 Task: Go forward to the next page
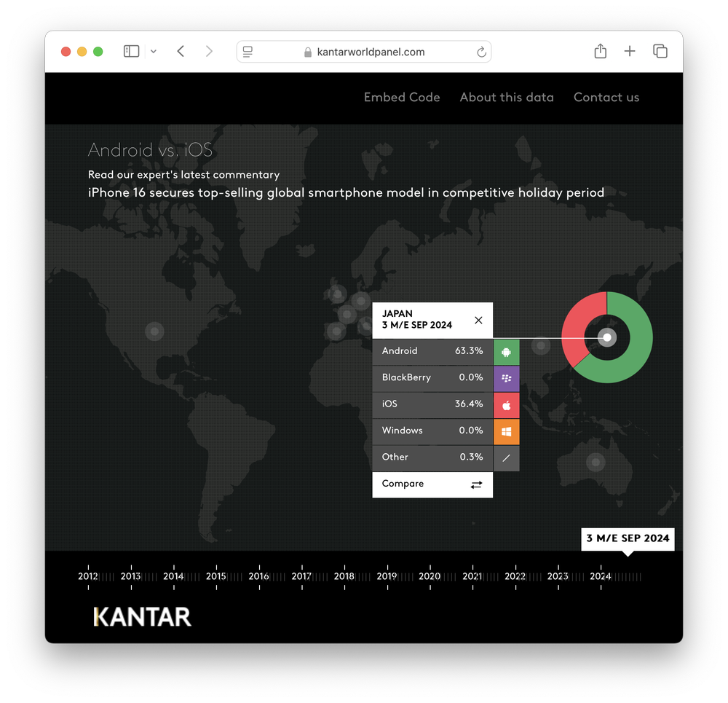click(209, 51)
